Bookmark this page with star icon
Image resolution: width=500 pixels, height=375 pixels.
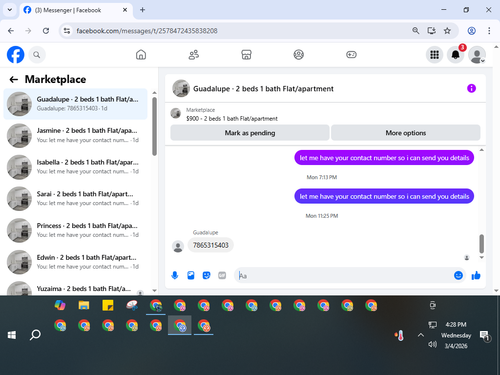(447, 31)
